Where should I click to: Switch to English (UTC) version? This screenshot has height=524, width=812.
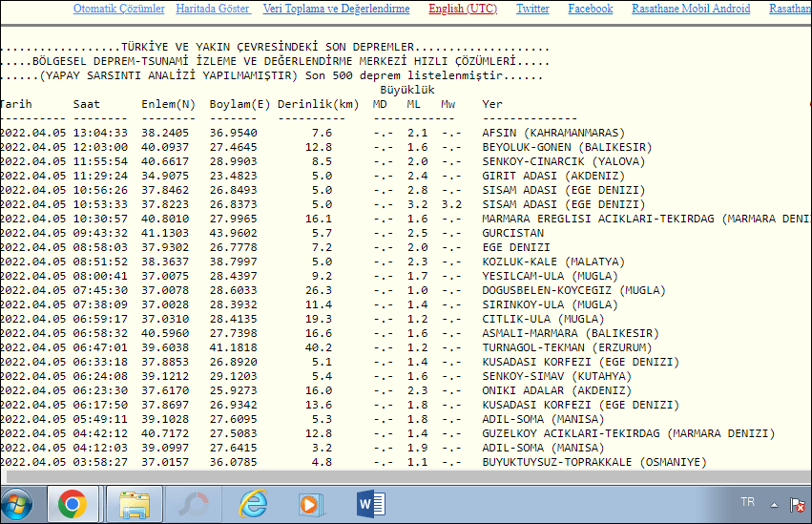[x=463, y=9]
